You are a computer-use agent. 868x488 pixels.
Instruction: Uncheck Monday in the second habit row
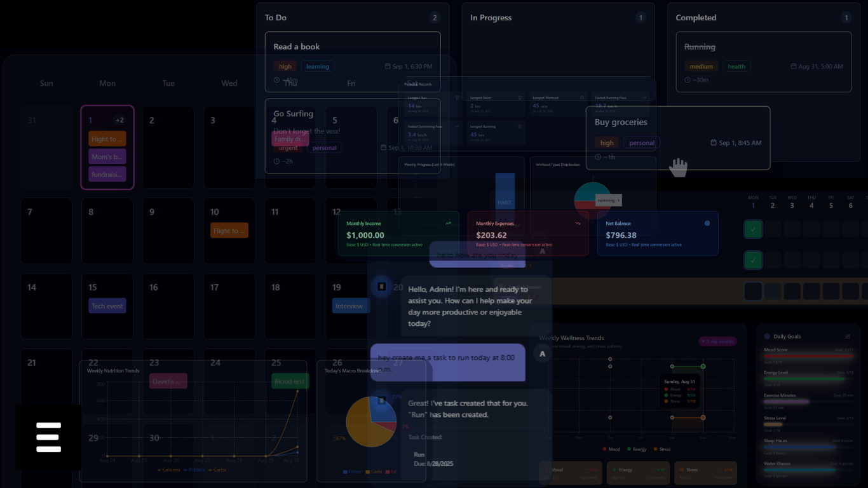pos(753,260)
